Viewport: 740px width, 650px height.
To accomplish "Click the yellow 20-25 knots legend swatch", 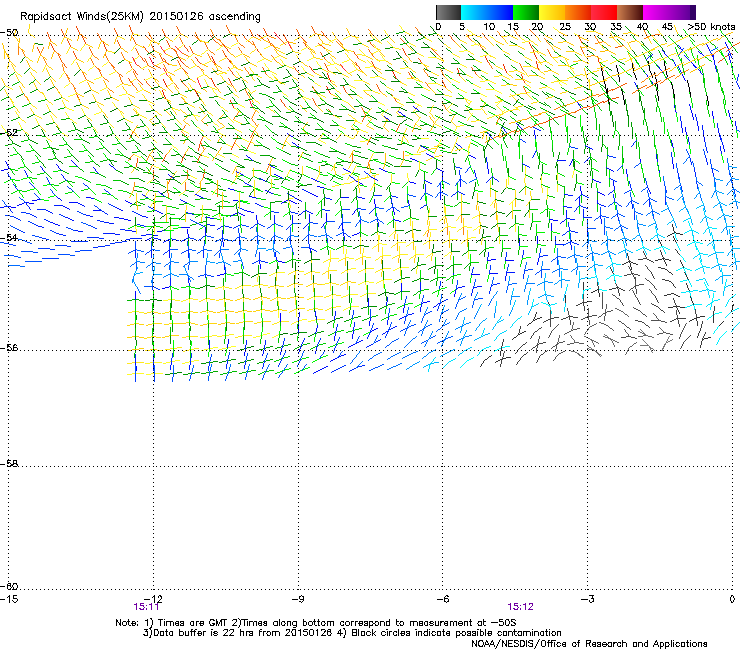I will [552, 12].
